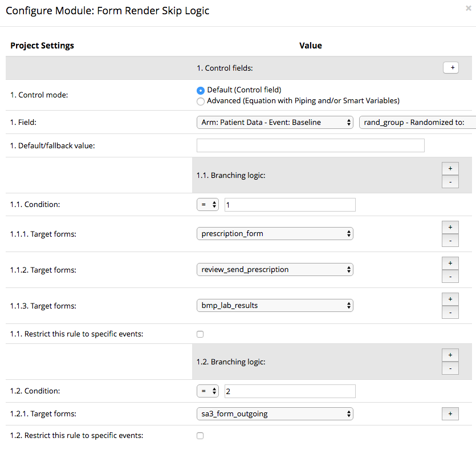Click the '1.1. Branching logic:' heading
The image size is (476, 450).
[x=231, y=176]
